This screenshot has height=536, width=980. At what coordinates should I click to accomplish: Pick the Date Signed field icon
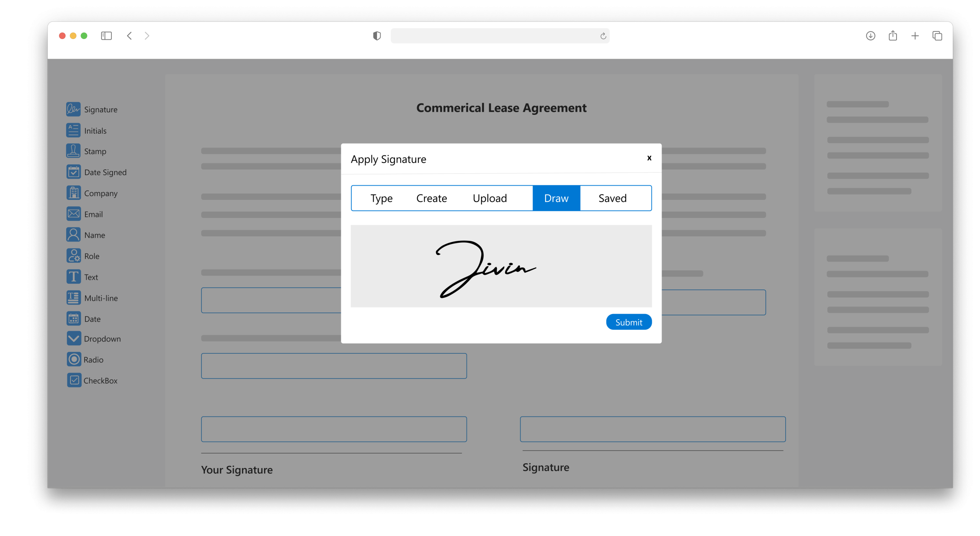point(73,172)
